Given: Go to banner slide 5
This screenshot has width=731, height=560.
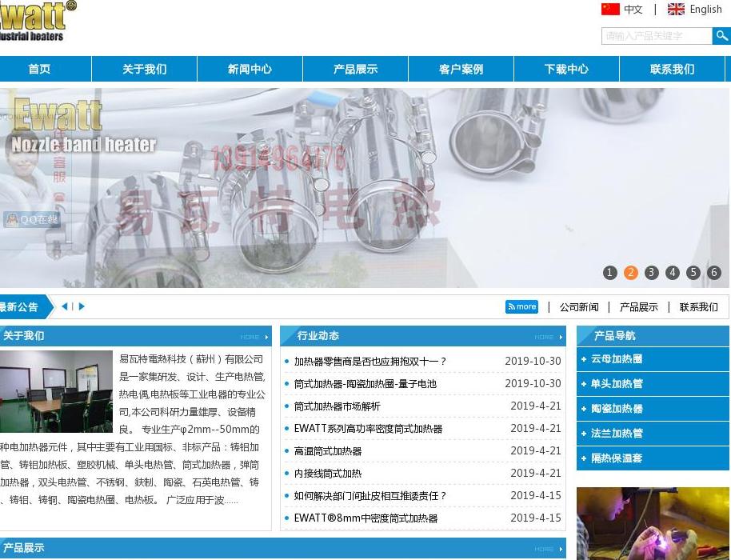Looking at the screenshot, I should pos(693,272).
